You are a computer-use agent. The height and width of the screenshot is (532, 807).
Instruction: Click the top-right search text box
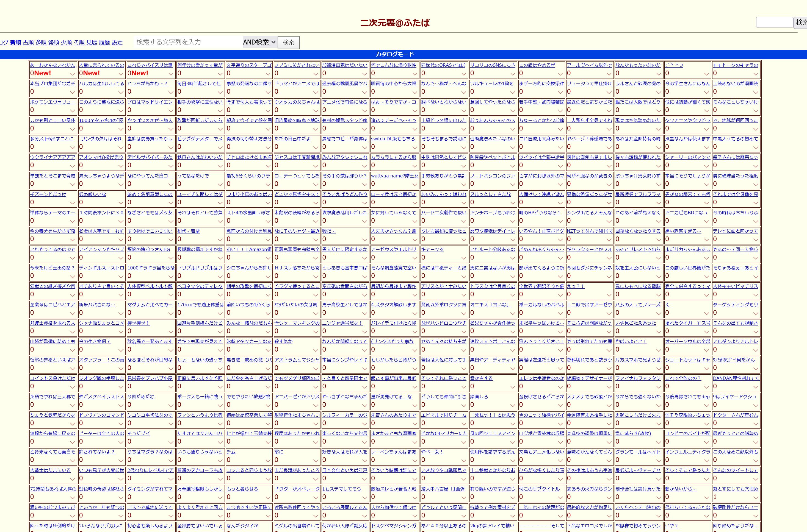coord(774,23)
